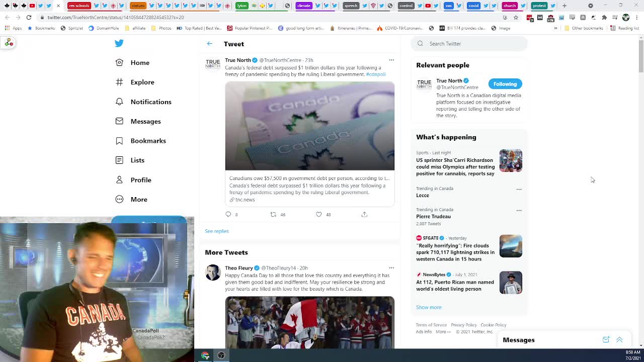Open options for Lecce trend
644x362 pixels.
pos(519,190)
